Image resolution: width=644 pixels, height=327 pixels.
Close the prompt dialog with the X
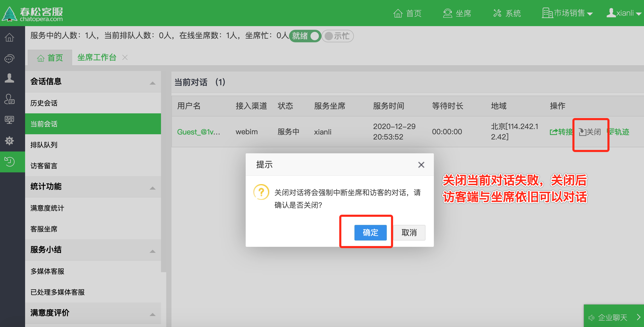421,165
